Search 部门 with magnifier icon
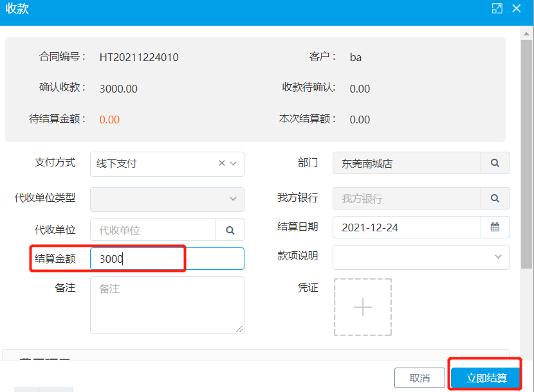 click(495, 163)
